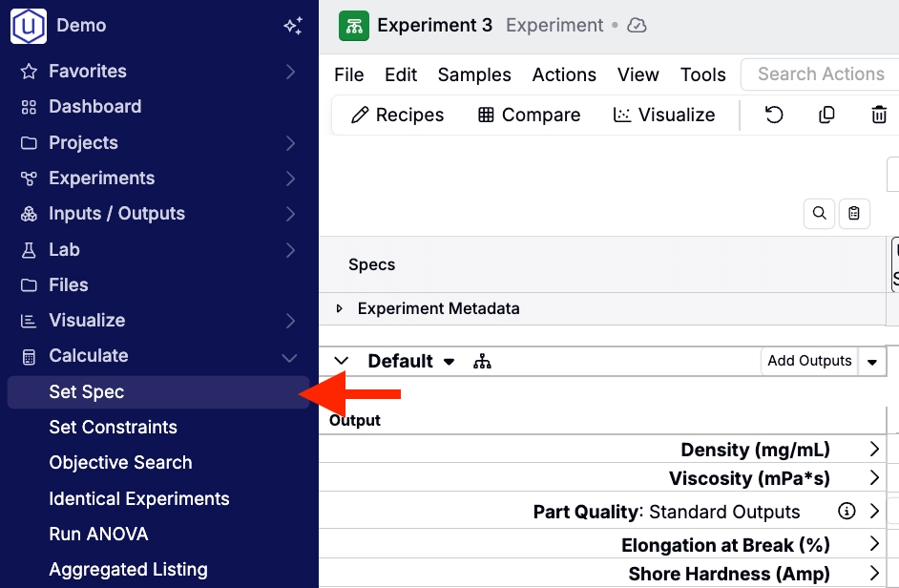Expand the Experiment Metadata row
The height and width of the screenshot is (588, 899).
click(x=340, y=308)
